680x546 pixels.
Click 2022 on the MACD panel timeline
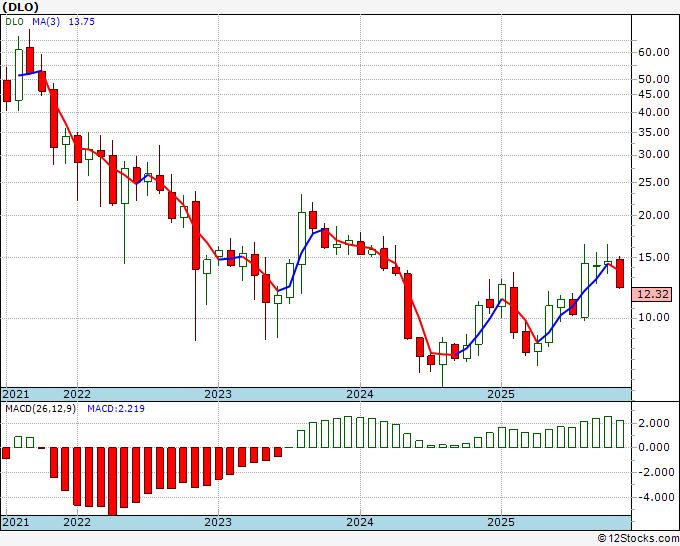pyautogui.click(x=77, y=522)
